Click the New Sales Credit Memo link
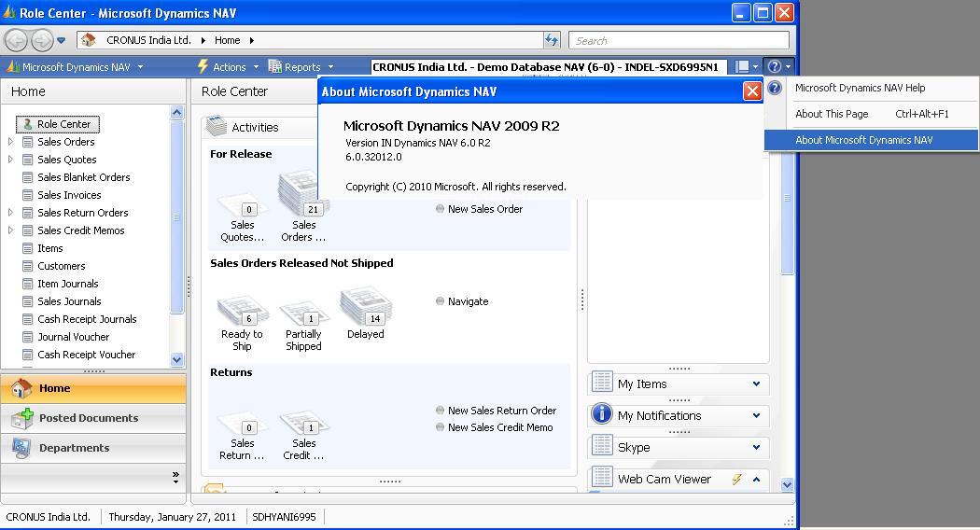This screenshot has height=530, width=980. tap(500, 427)
